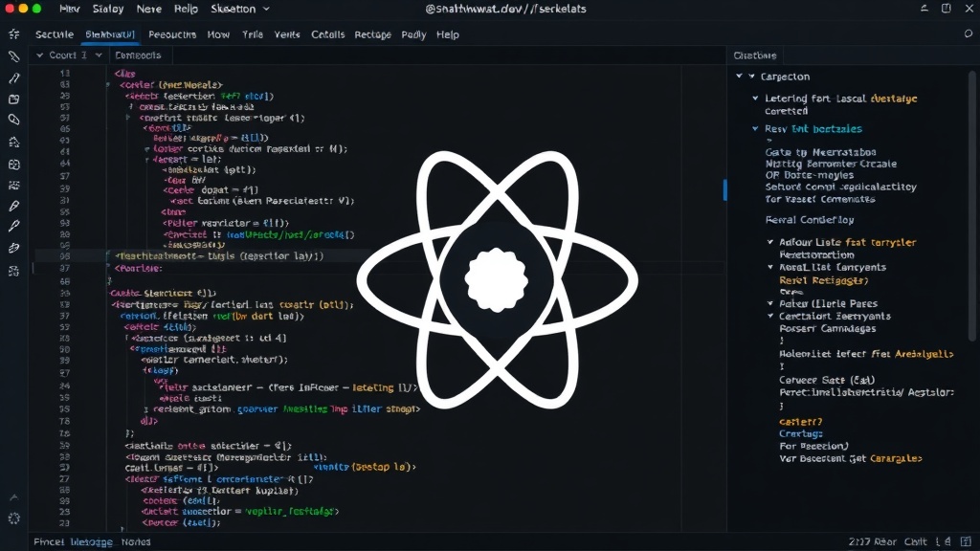The image size is (980, 551).
Task: Click the circular search icon right of Help
Action: (969, 34)
